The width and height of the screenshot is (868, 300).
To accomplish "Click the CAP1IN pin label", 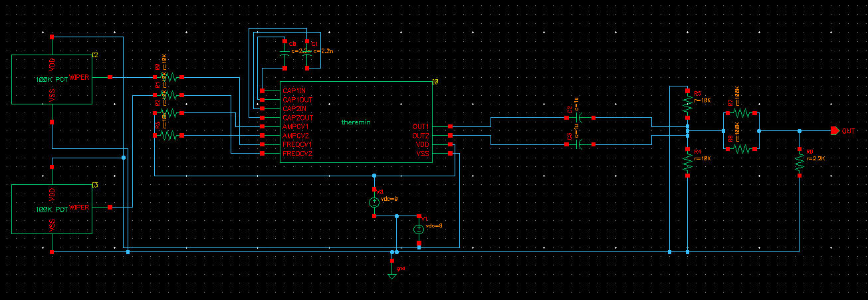I will click(x=294, y=90).
